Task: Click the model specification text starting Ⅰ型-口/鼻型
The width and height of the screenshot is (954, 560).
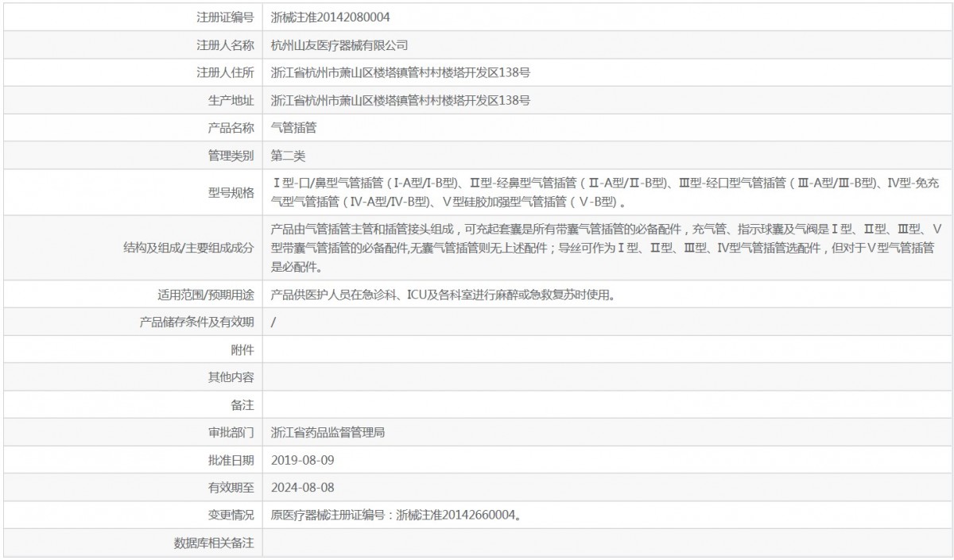Action: (x=606, y=192)
